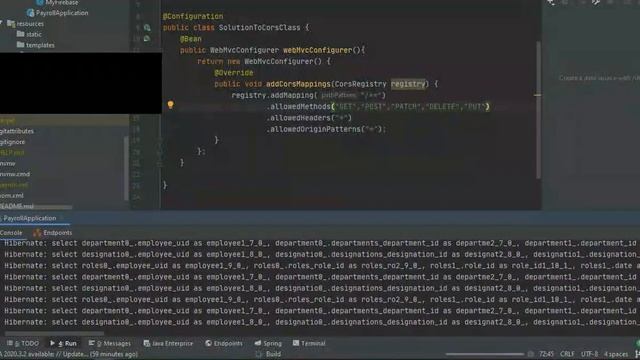
Task: Click allowedOriginPatterns in the editor
Action: click(x=315, y=129)
